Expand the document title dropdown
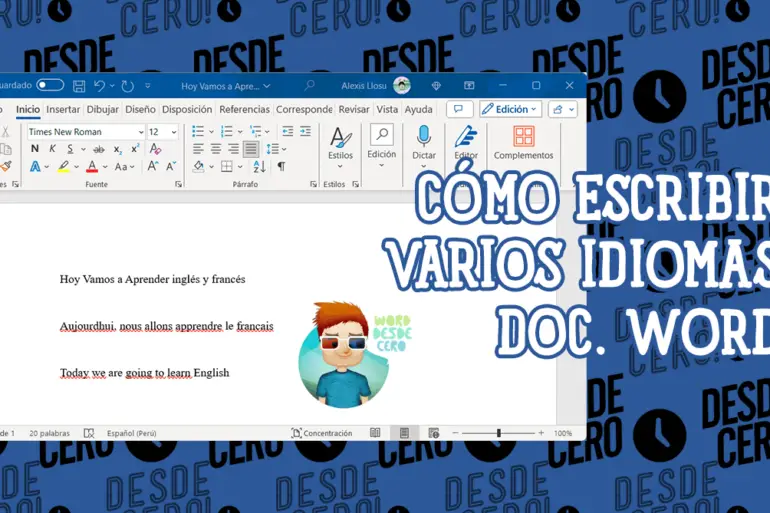The image size is (770, 513). click(x=267, y=86)
